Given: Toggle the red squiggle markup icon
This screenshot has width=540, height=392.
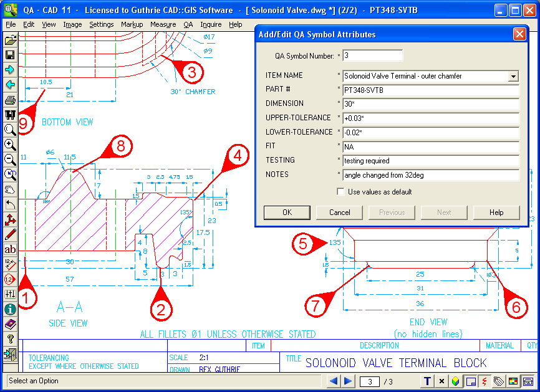Looking at the screenshot, I should [x=485, y=381].
